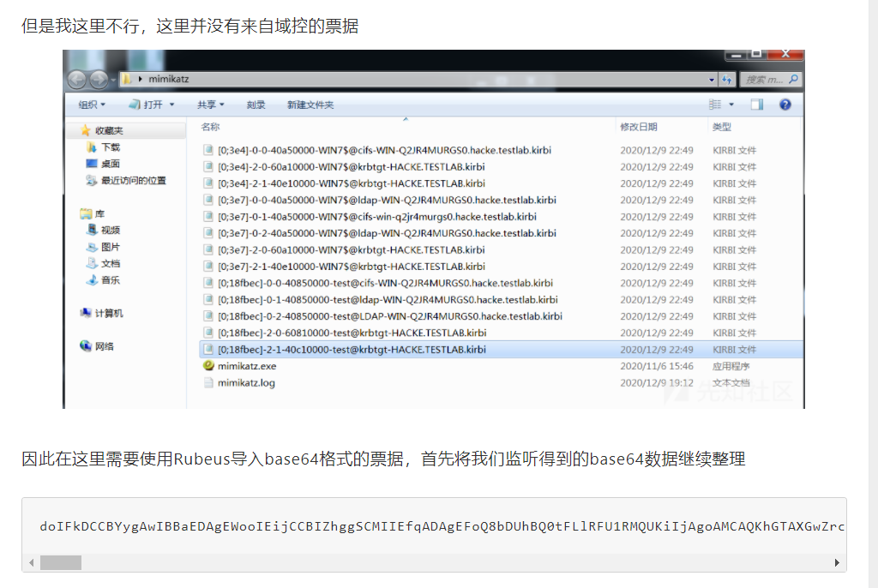Select [0;18fbec]-0-0-40850000 test@cifs kirbi file

(385, 283)
